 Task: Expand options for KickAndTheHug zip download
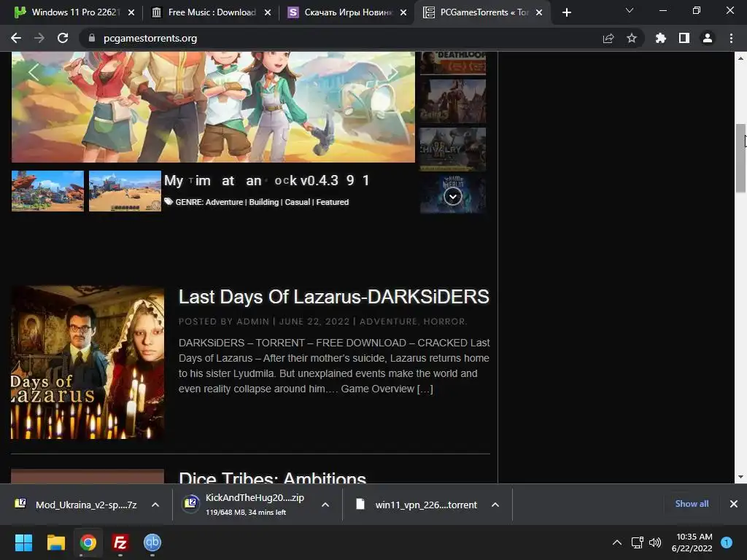coord(325,505)
